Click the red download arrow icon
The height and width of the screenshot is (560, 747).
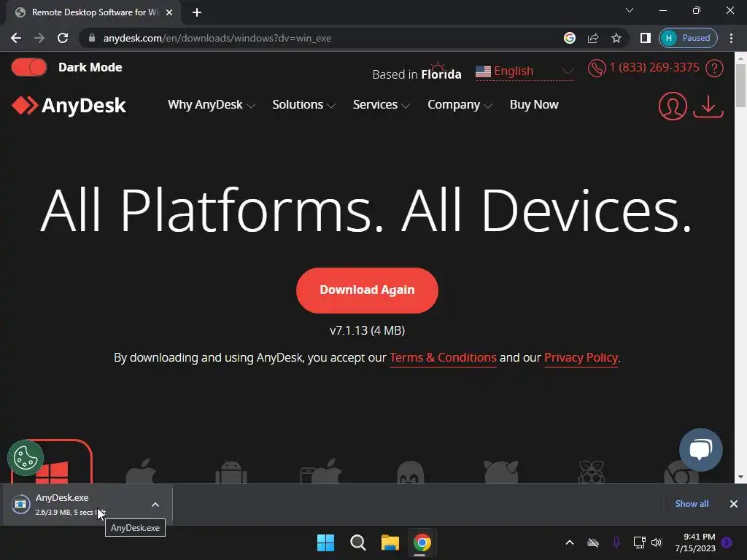pos(708,106)
